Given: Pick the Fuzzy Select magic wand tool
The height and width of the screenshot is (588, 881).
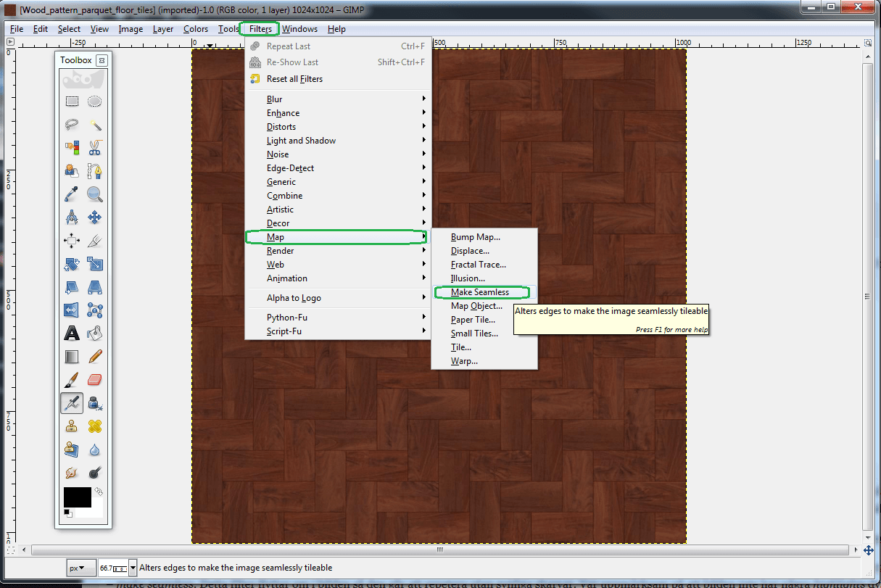Looking at the screenshot, I should coord(94,125).
